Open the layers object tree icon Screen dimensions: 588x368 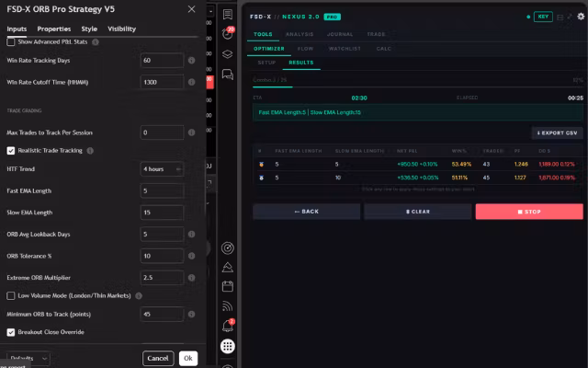[227, 54]
